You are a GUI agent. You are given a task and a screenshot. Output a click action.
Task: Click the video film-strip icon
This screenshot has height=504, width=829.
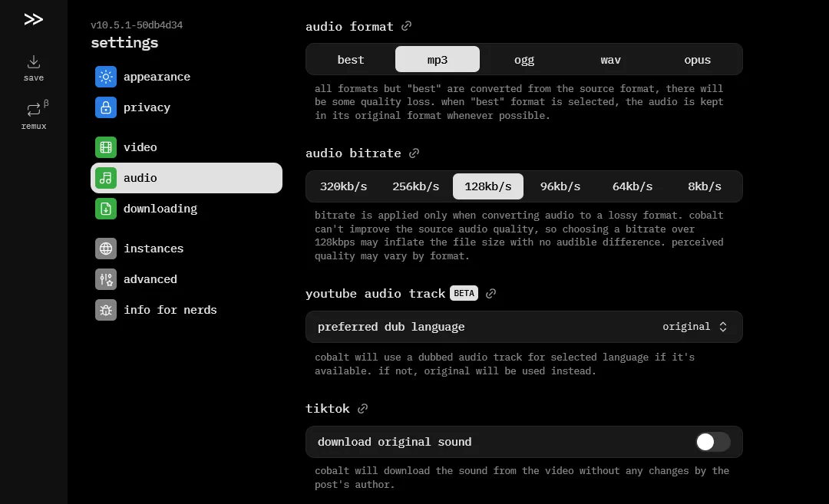(106, 147)
